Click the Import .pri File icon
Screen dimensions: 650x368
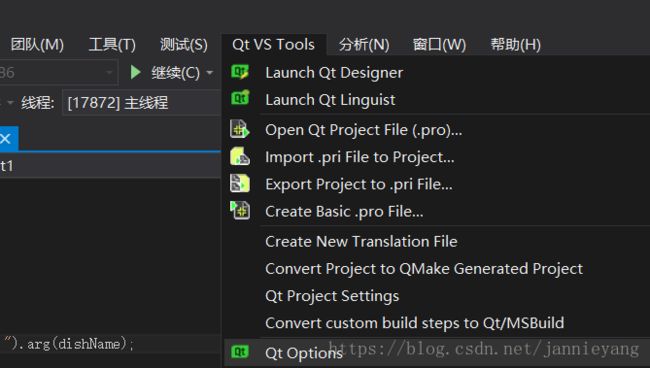click(x=240, y=157)
